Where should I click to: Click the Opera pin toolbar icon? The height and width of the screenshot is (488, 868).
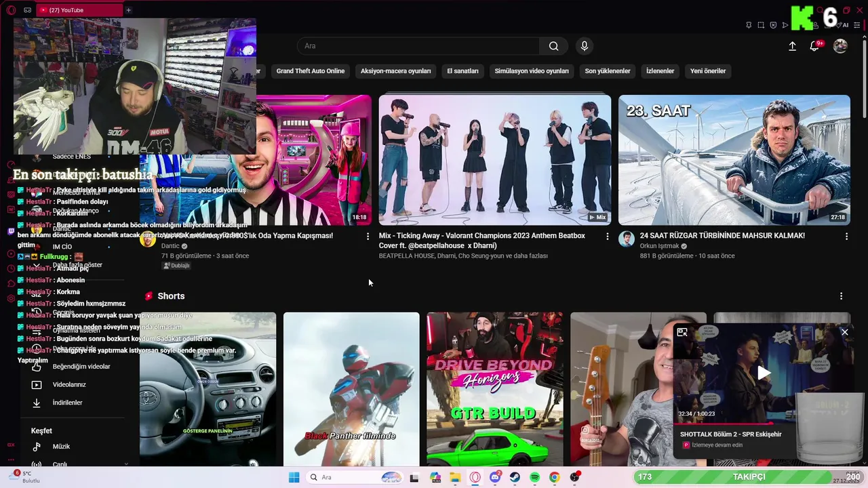click(749, 25)
